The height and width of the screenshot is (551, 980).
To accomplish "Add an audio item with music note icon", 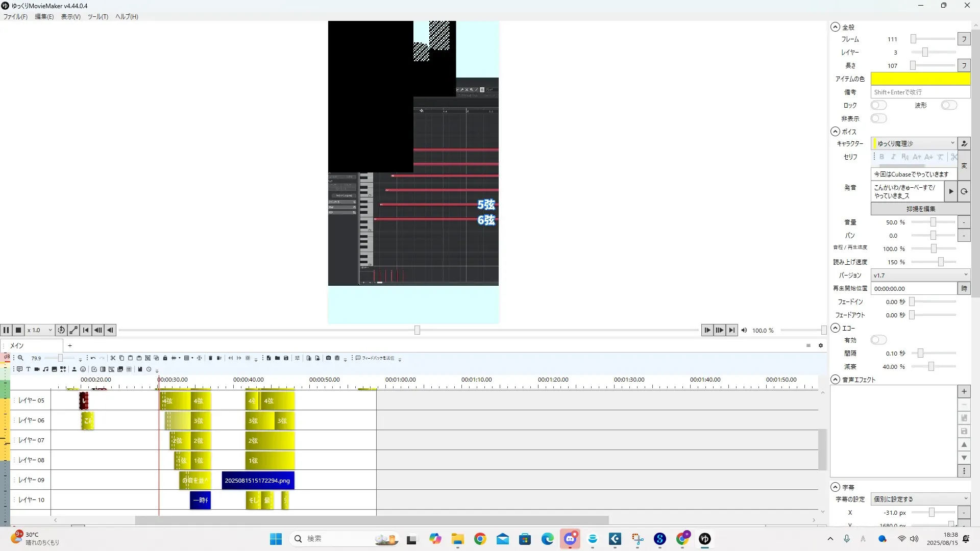I will [45, 369].
